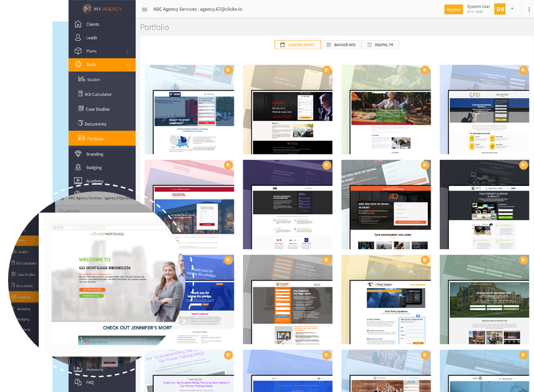Select Clients in the sidebar
The width and height of the screenshot is (534, 392).
(102, 24)
